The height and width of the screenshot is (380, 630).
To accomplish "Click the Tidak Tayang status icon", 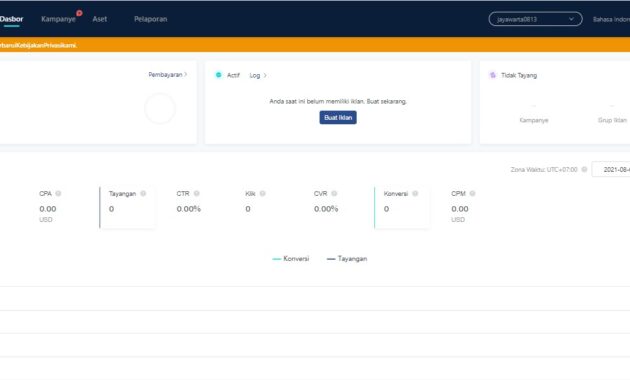I will coord(493,75).
